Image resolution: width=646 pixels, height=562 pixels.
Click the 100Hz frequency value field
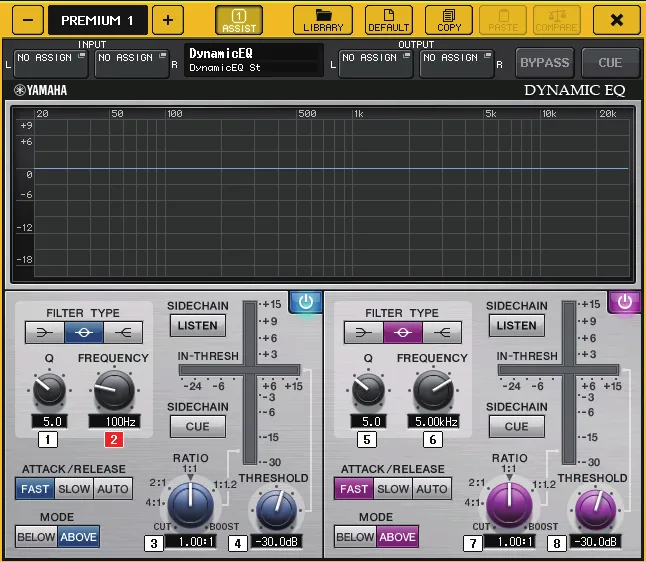point(115,422)
